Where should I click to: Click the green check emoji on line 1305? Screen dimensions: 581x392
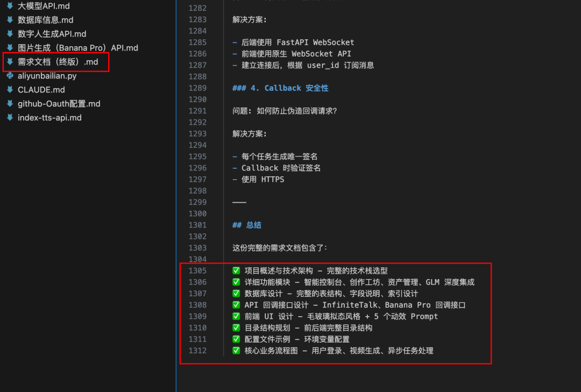pos(236,270)
